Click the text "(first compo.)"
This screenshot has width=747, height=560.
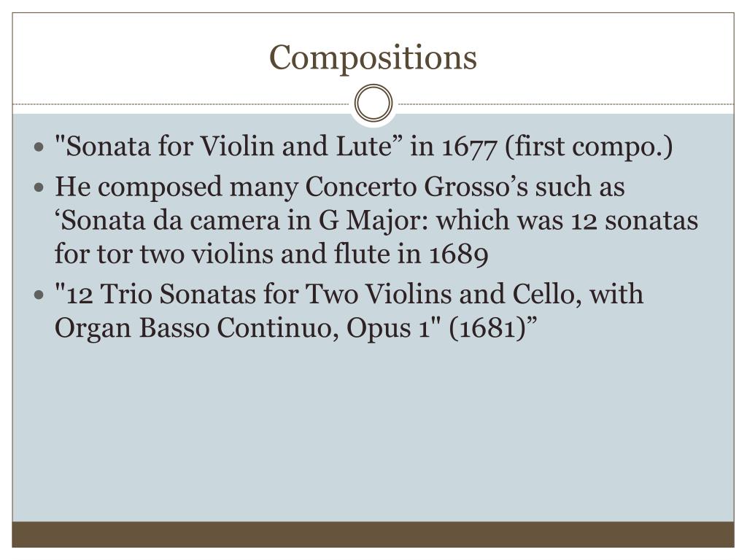tap(589, 147)
